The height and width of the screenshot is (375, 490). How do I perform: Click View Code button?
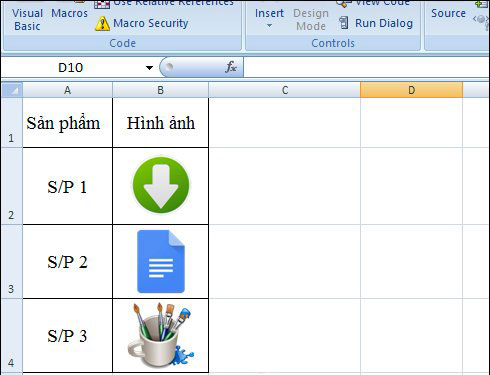[373, 3]
